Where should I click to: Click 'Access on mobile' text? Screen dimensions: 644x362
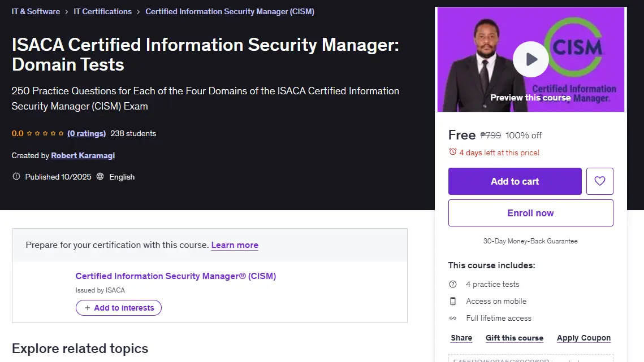point(496,301)
